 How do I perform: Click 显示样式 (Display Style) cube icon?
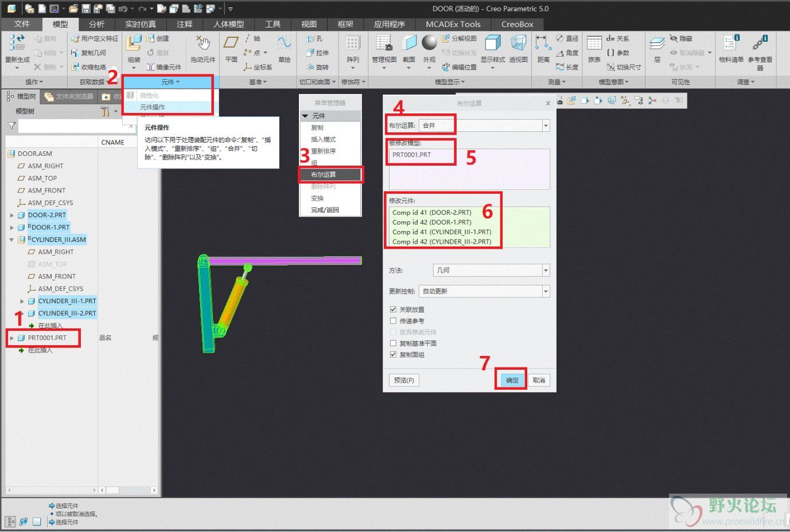coord(492,44)
